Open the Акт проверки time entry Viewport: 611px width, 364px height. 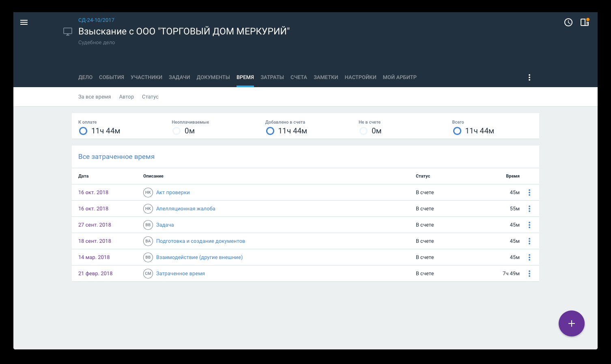coord(173,193)
